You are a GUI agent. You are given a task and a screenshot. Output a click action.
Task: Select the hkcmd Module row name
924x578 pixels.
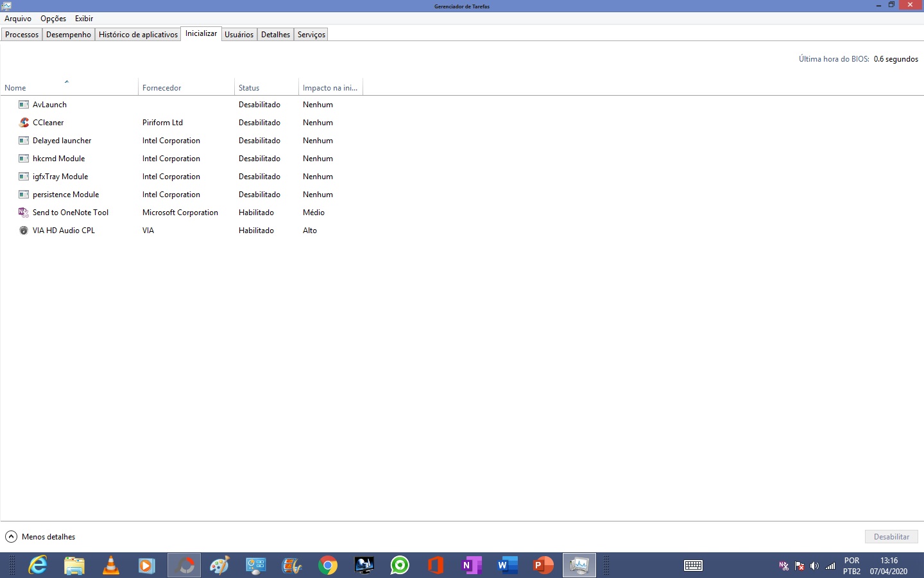pyautogui.click(x=58, y=159)
